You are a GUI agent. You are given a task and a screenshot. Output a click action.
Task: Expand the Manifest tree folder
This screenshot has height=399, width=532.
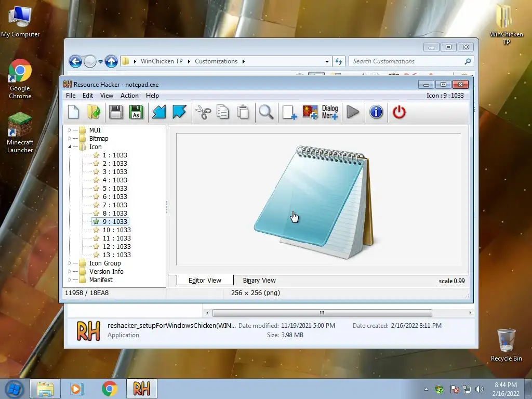(70, 280)
